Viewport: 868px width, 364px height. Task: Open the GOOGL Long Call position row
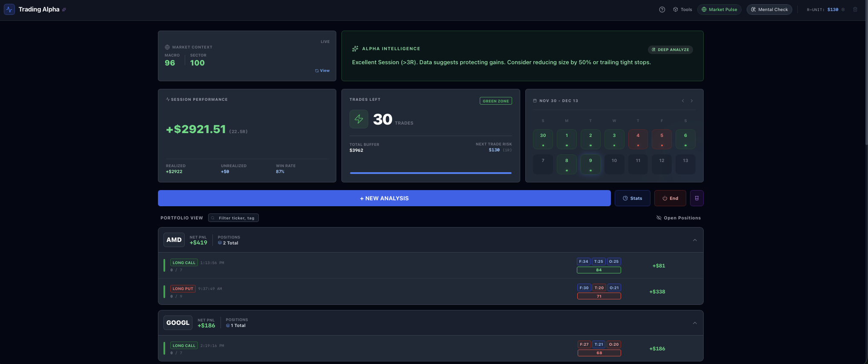click(430, 348)
